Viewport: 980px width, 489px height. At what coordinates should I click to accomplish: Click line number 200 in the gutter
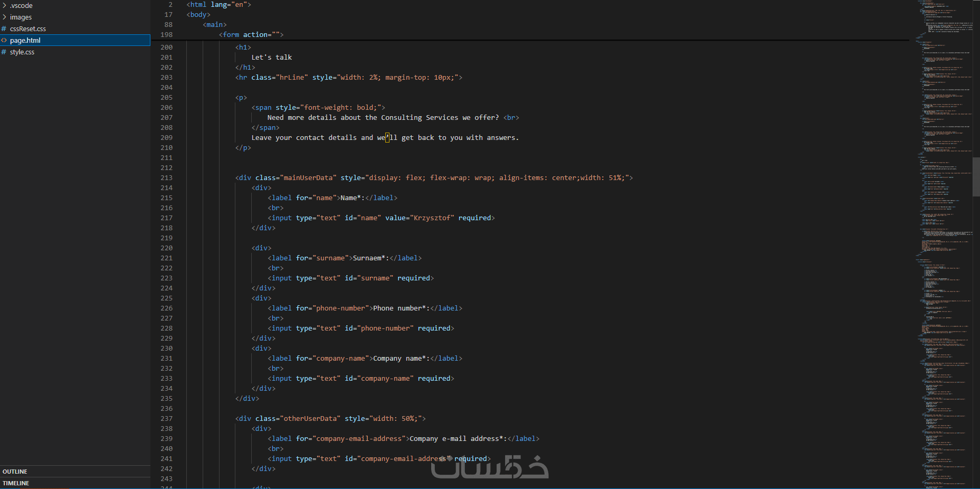click(166, 48)
